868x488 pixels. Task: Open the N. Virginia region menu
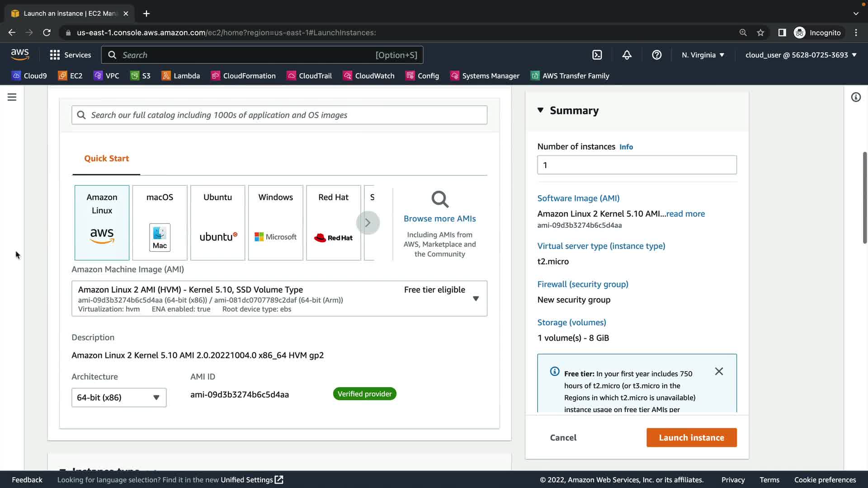coord(703,55)
